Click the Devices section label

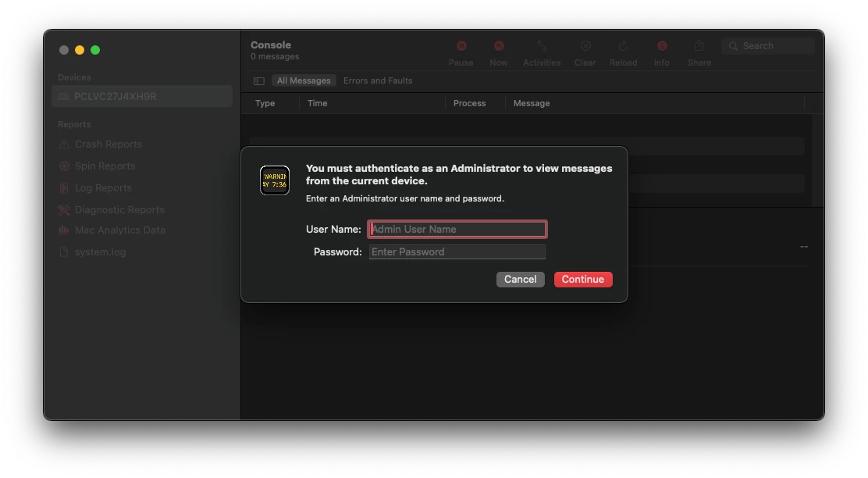tap(74, 77)
